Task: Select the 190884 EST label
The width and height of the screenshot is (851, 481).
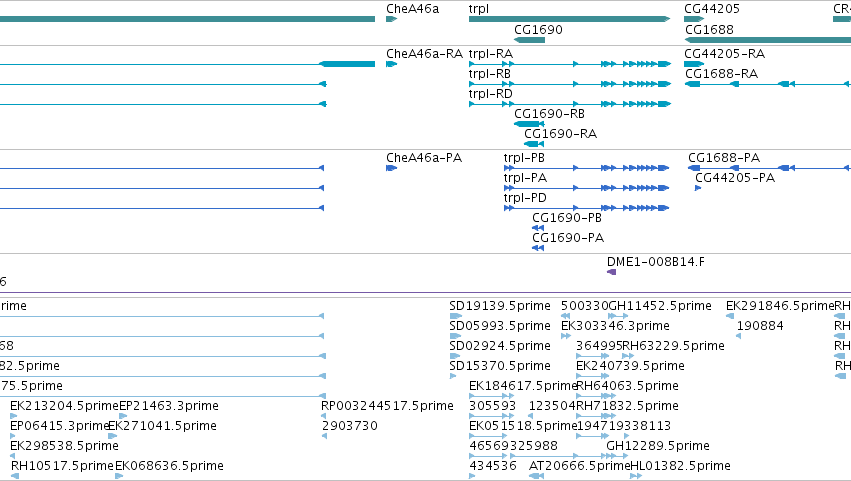Action: pyautogui.click(x=760, y=326)
